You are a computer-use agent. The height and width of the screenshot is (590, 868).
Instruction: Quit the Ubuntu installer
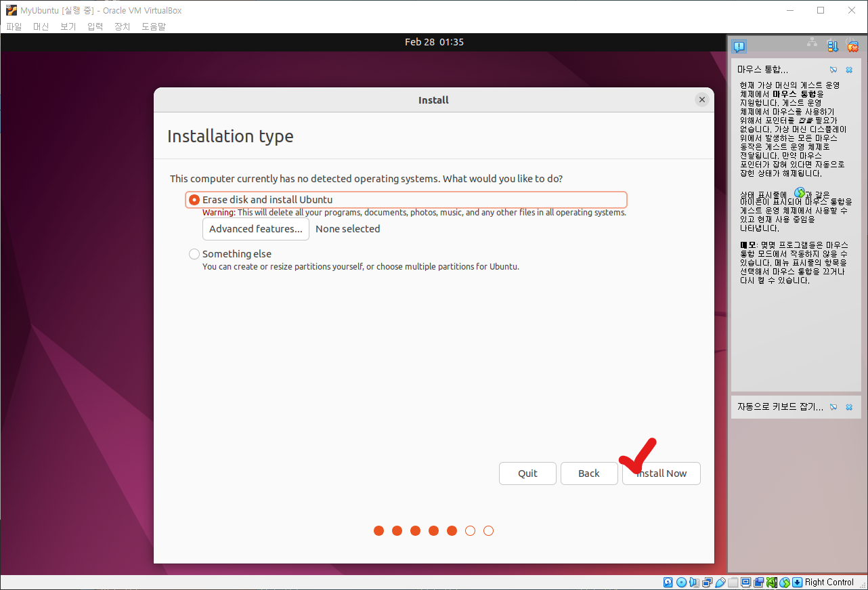527,473
